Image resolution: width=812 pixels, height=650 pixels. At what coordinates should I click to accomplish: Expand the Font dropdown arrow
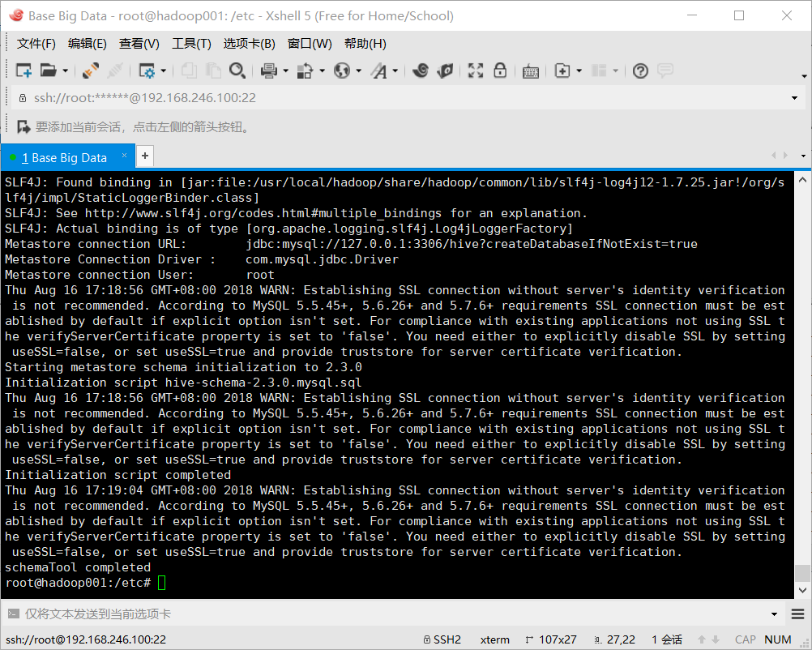[x=395, y=71]
